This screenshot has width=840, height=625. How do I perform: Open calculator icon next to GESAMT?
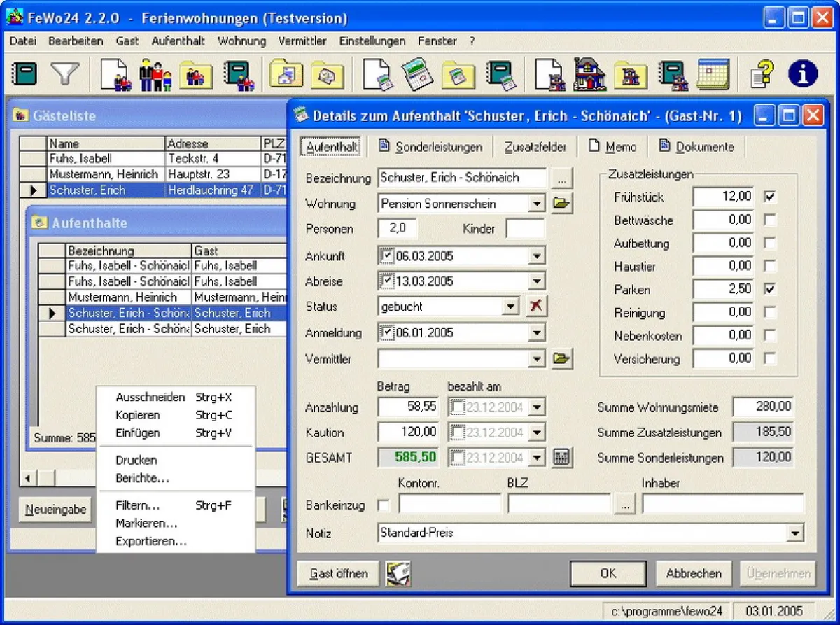pos(561,458)
